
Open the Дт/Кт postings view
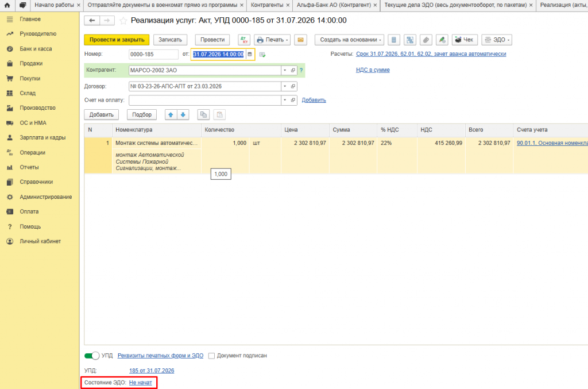(x=244, y=40)
